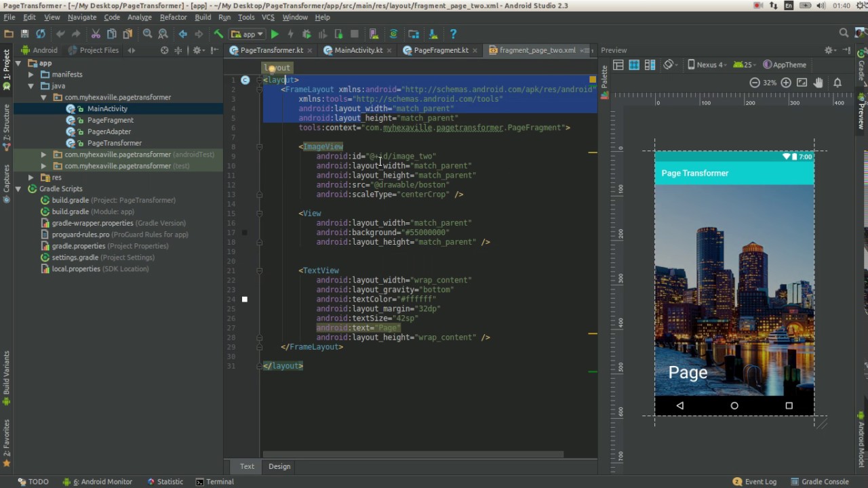
Task: Open the Analyze menu
Action: click(139, 17)
